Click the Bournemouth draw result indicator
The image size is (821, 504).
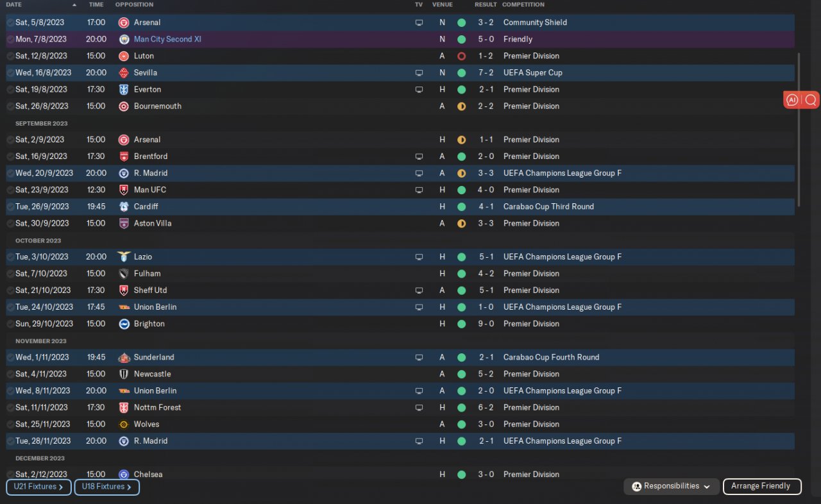coord(461,106)
